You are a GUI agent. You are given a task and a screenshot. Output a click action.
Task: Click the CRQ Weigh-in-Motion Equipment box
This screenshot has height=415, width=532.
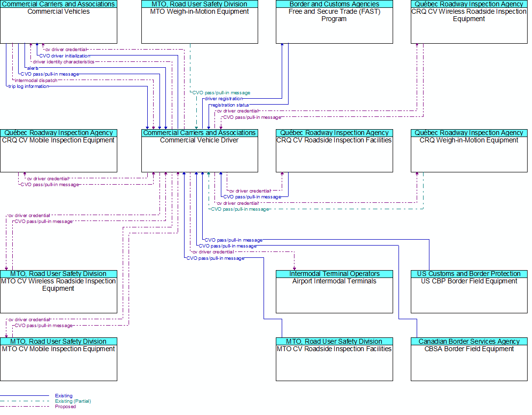469,151
